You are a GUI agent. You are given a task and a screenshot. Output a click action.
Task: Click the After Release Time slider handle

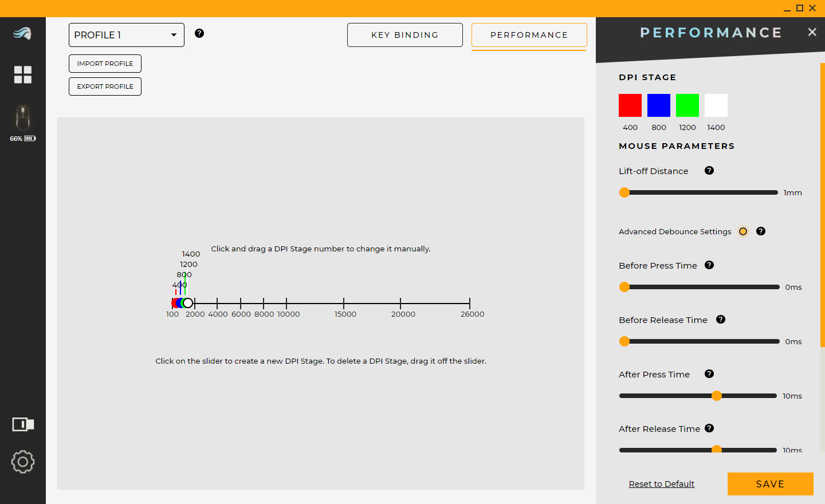(x=717, y=450)
